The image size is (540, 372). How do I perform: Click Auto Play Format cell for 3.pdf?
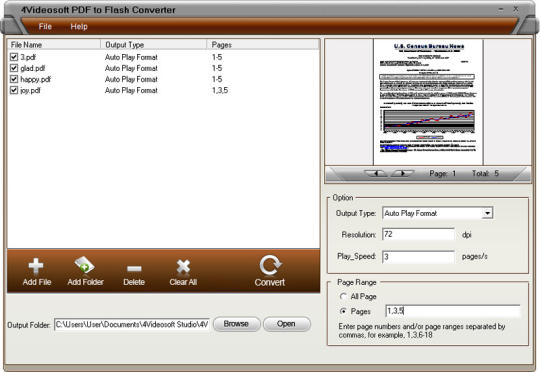coord(131,57)
